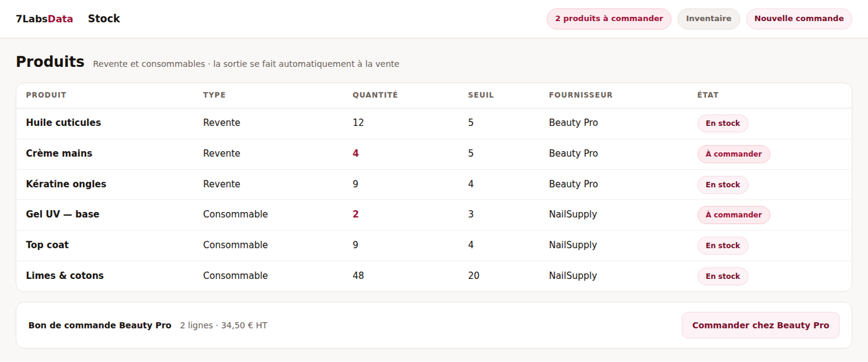The height and width of the screenshot is (362, 868).
Task: Click the NailSupply supplier for Gel UV
Action: click(573, 214)
